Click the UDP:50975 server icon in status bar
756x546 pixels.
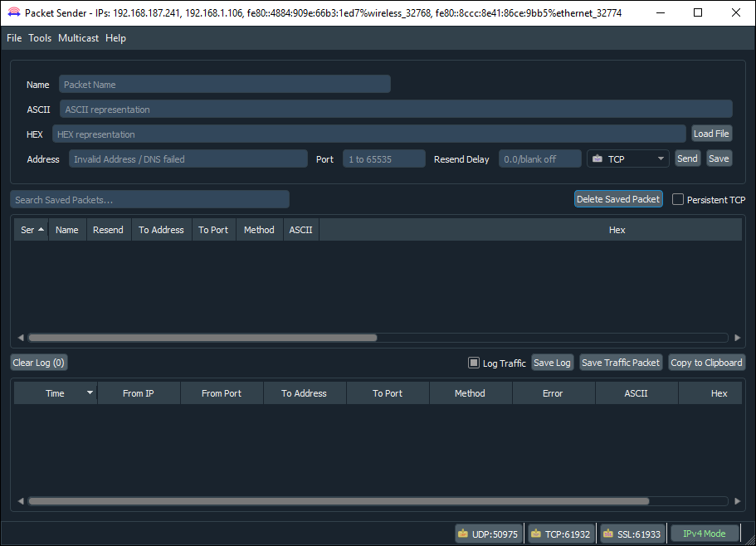pyautogui.click(x=462, y=533)
